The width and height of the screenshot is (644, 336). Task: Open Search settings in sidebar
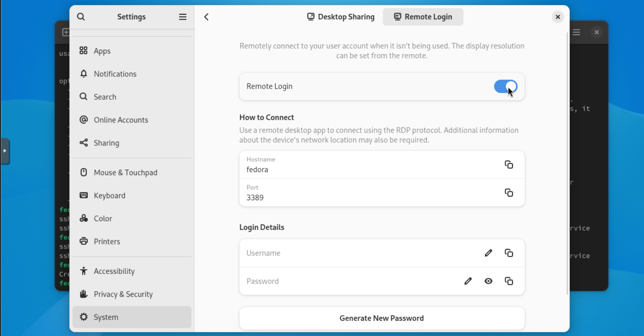click(132, 97)
